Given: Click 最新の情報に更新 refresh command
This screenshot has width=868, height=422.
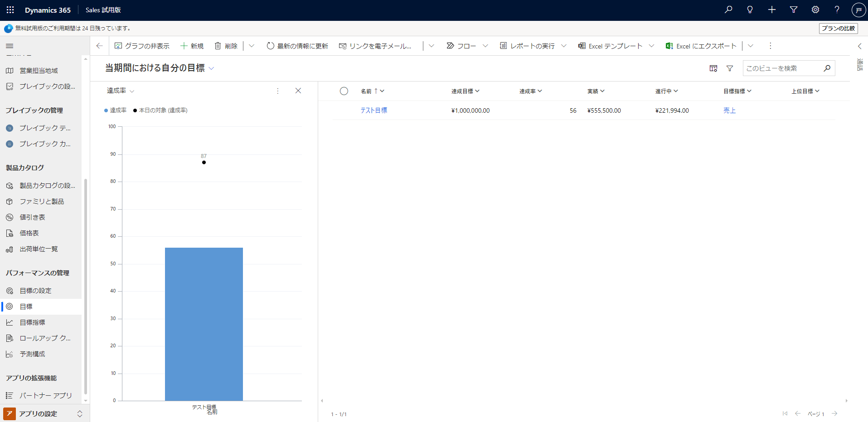Looking at the screenshot, I should click(297, 46).
